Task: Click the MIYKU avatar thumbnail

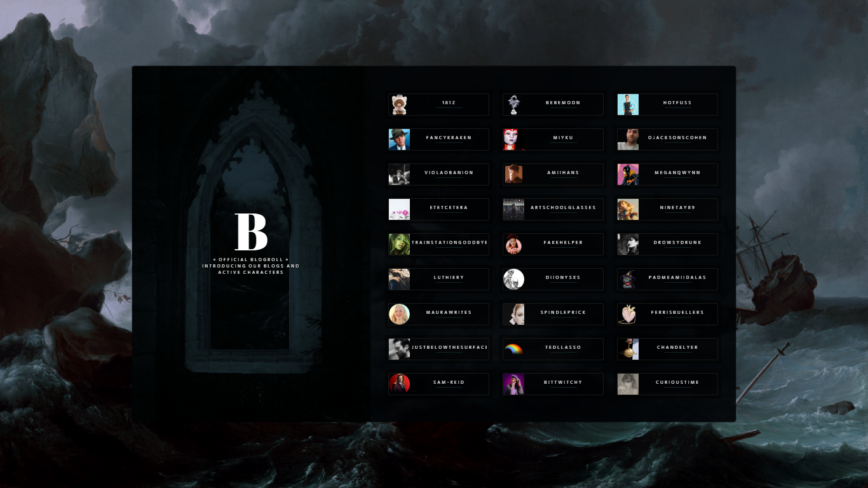Action: coord(513,139)
